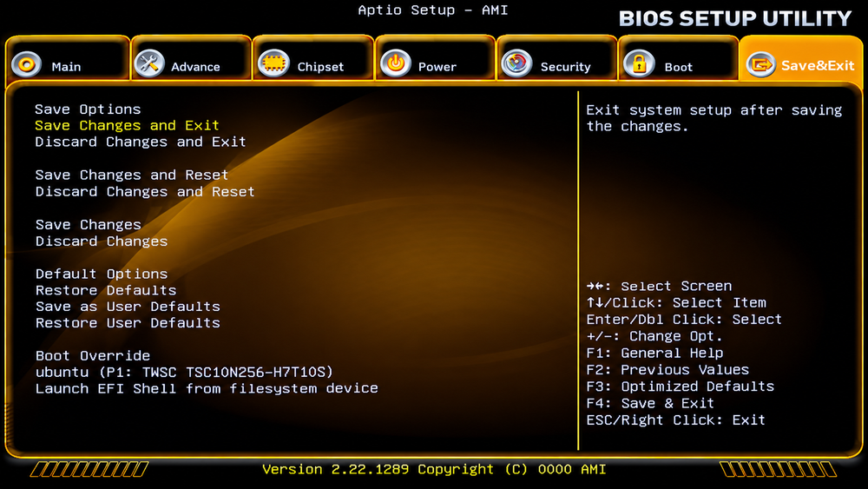Switch to the Security tab
Viewport: 868px width, 489px height.
pos(557,59)
